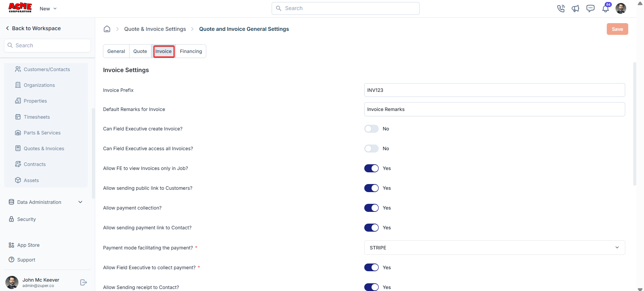Click the Invoice Settings heading
644x291 pixels.
[126, 70]
